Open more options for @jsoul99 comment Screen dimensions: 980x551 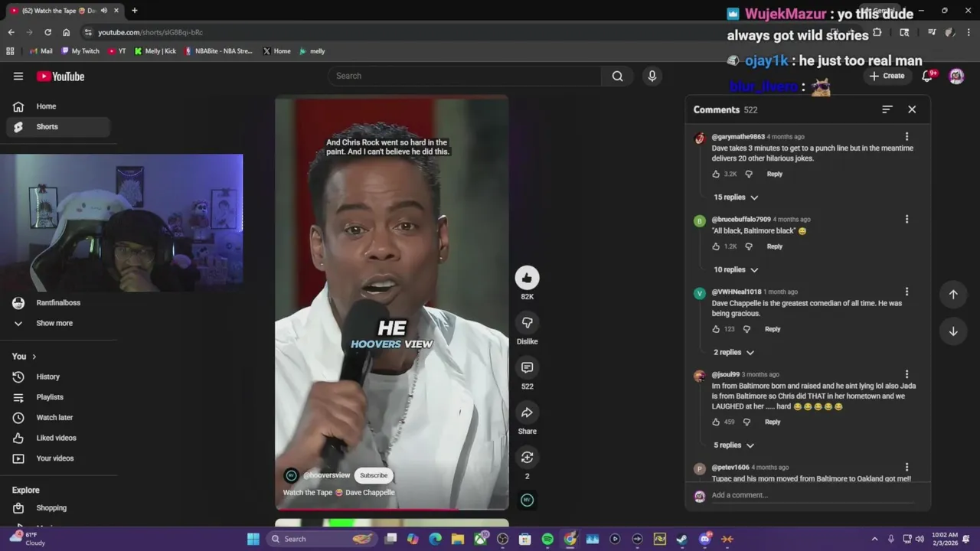[x=906, y=375]
